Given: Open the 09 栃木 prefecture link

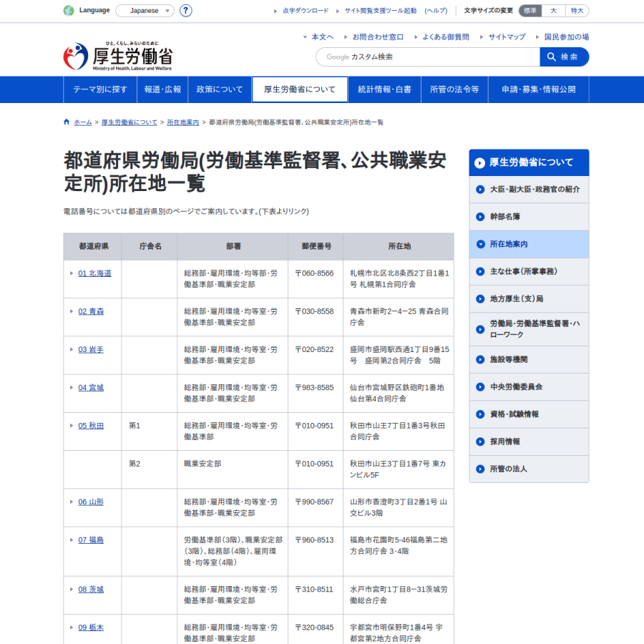Looking at the screenshot, I should (91, 628).
